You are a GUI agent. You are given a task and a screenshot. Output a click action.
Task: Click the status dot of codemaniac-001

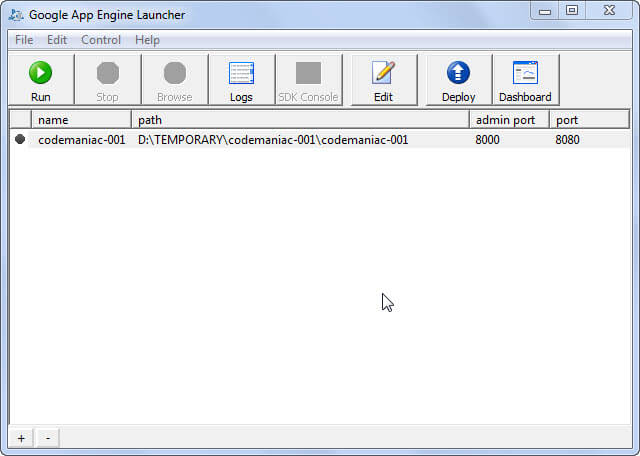coord(20,139)
